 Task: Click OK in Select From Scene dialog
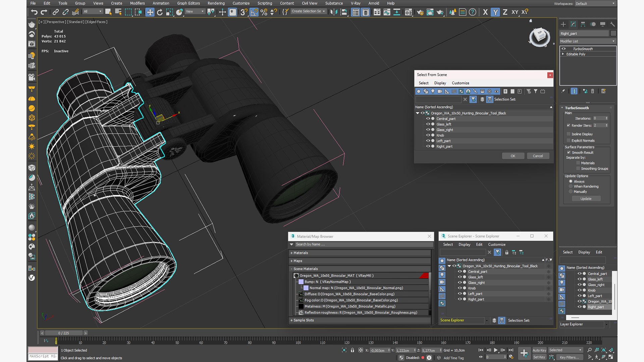[513, 156]
